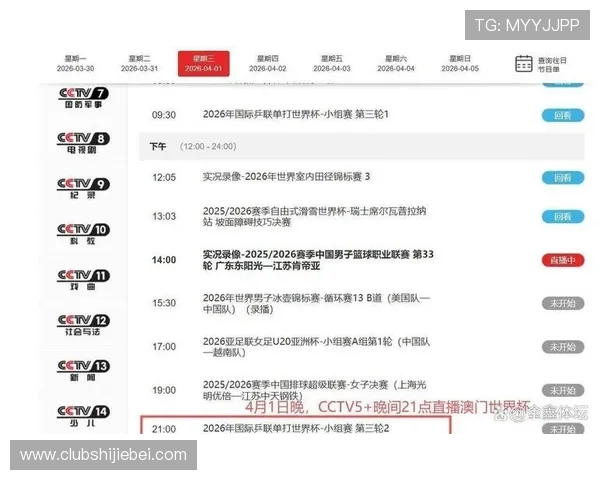The height and width of the screenshot is (480, 600).
Task: Select the 星期六 2026-04-04 date tab
Action: pyautogui.click(x=396, y=64)
